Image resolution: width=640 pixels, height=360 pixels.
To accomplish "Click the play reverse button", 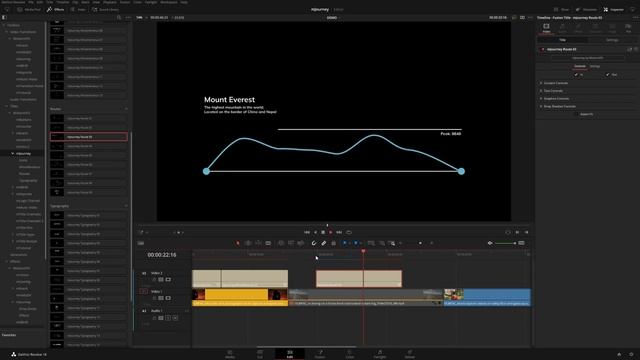I will click(315, 232).
